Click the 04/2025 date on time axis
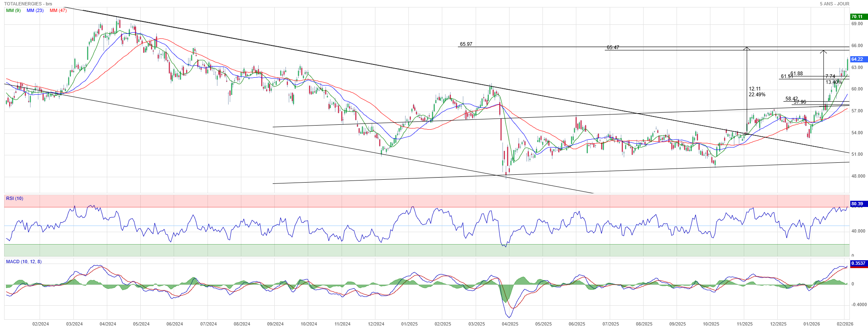 (x=510, y=324)
